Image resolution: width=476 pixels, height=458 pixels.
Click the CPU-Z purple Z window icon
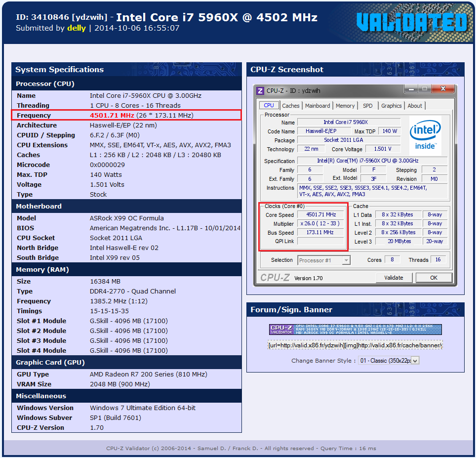(x=260, y=90)
